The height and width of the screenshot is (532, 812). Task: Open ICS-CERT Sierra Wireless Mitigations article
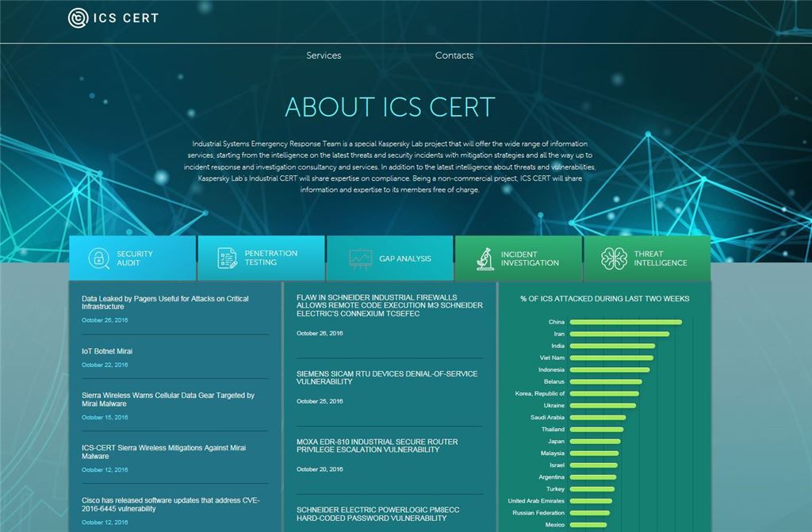click(163, 452)
